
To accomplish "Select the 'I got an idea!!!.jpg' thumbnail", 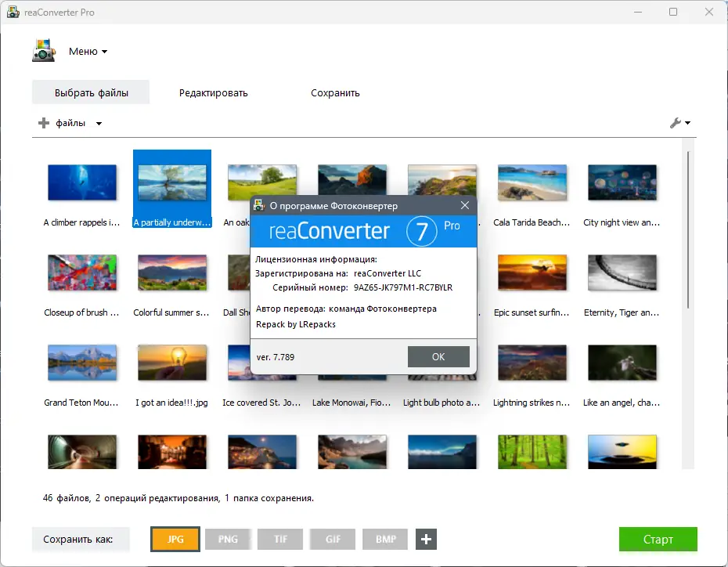I will pyautogui.click(x=172, y=363).
